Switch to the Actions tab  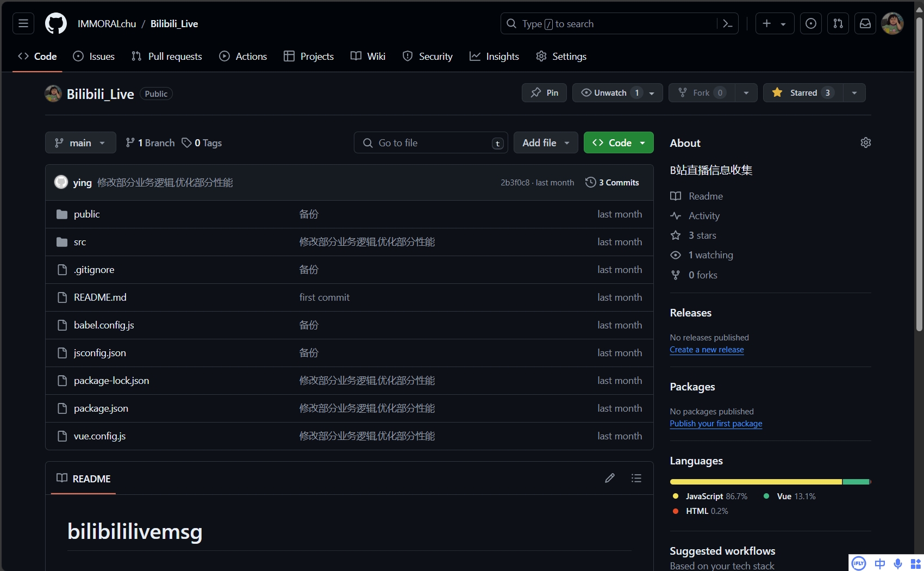[243, 56]
